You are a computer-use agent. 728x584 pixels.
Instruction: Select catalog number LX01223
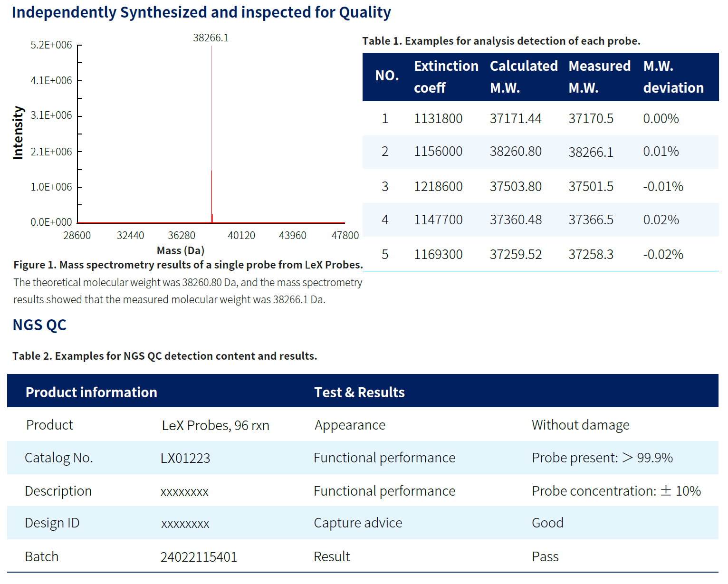[x=185, y=458]
